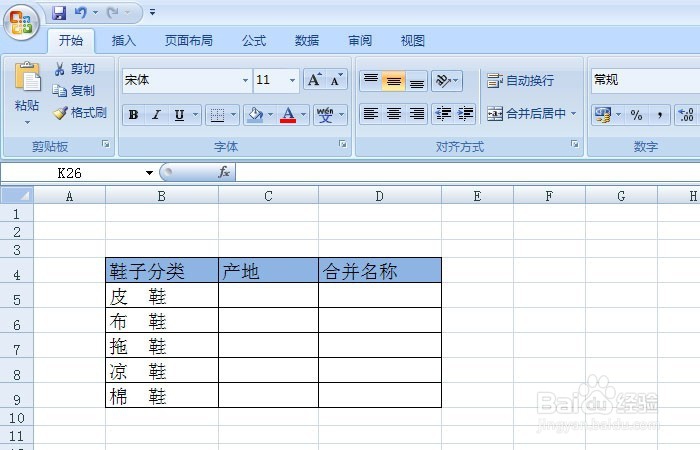Center text horizontally

pyautogui.click(x=394, y=113)
